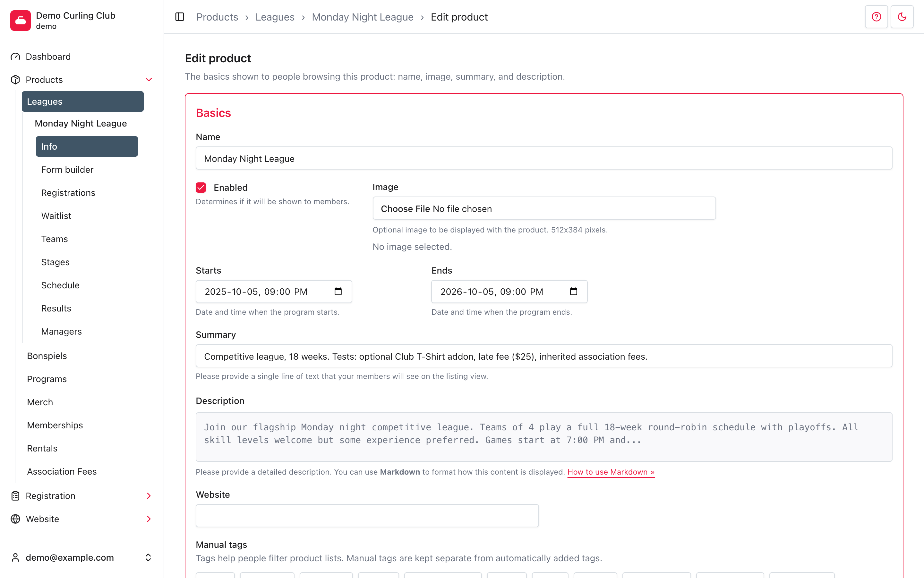
Task: Open the Info page
Action: coord(87,146)
